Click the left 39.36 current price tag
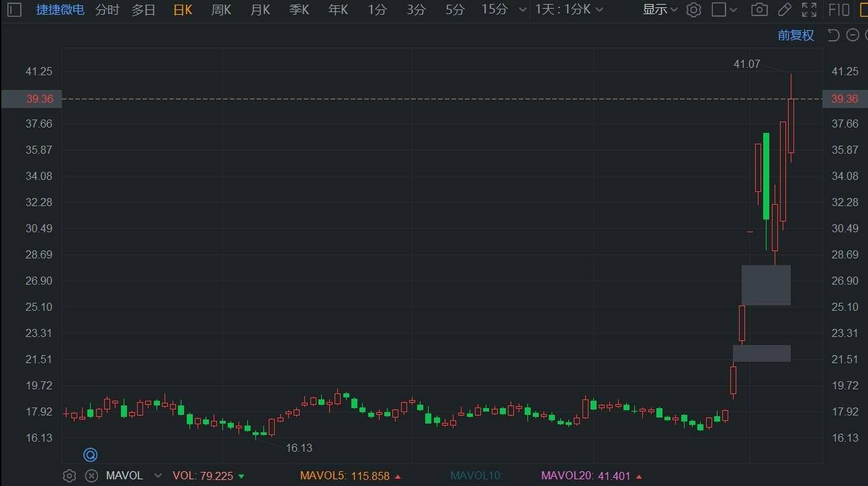Viewport: 868px width, 486px height. pos(31,99)
